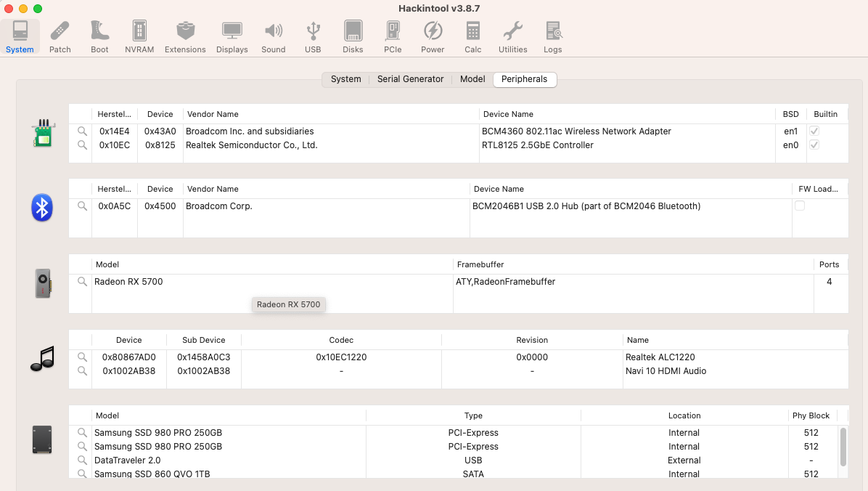
Task: Click magnifier next to Radeon RX 5700
Action: coord(82,282)
